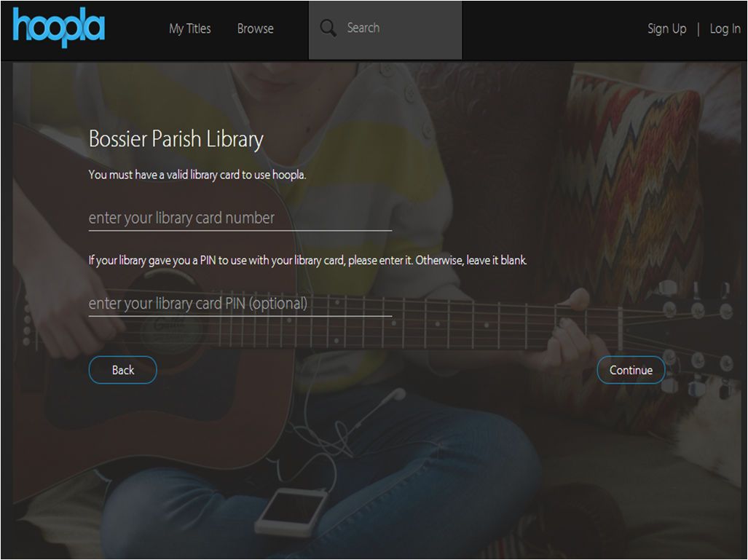Select the library card PIN field
This screenshot has height=560, width=748.
click(x=240, y=304)
